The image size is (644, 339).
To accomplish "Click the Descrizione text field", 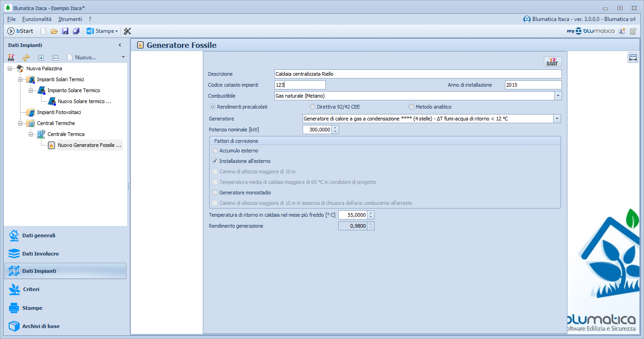I will tap(417, 74).
